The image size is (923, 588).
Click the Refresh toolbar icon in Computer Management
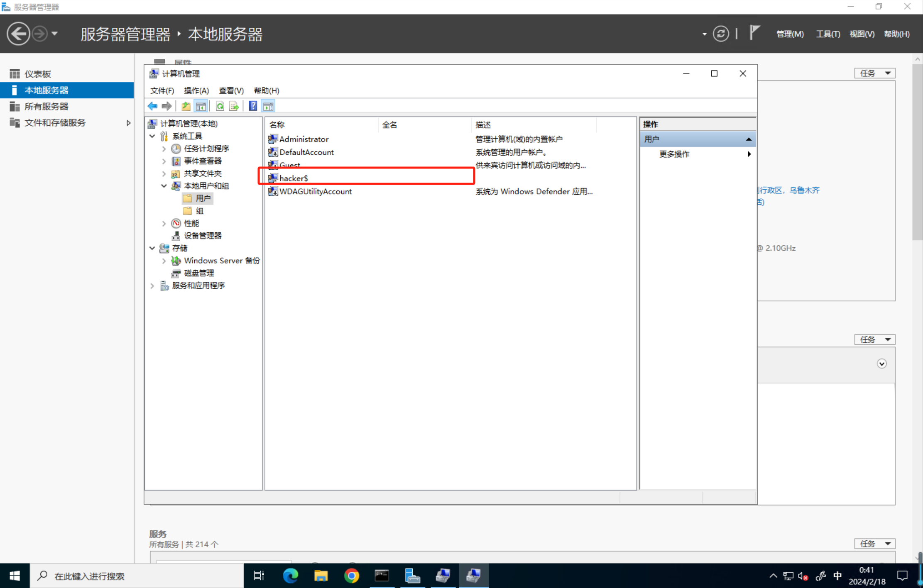220,106
